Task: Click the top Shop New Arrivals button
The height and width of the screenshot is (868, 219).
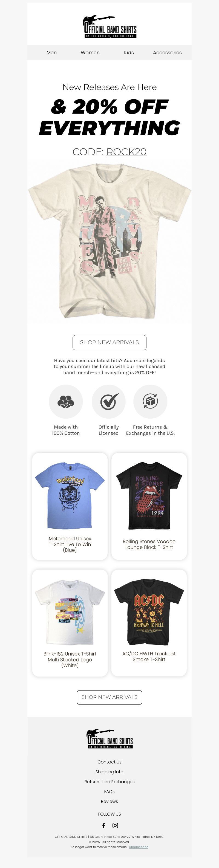Action: [109, 342]
